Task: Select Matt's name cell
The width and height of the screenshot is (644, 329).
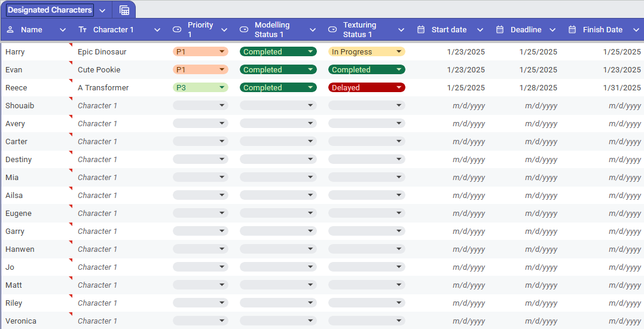Action: 37,285
